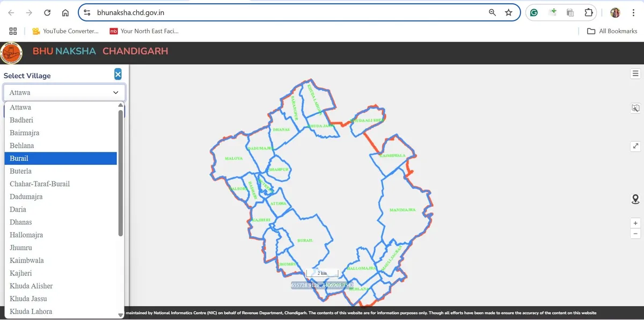
Task: Select Burail from village list
Action: [x=61, y=158]
